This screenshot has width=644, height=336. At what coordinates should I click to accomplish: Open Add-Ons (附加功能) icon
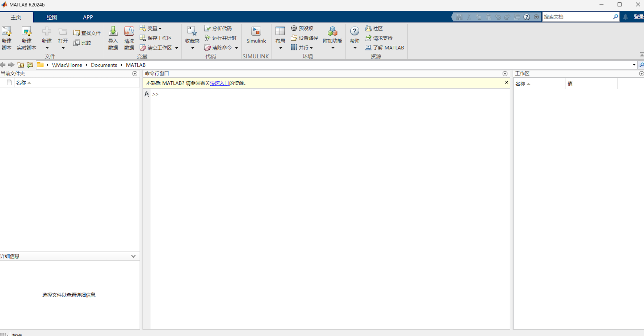click(x=332, y=32)
